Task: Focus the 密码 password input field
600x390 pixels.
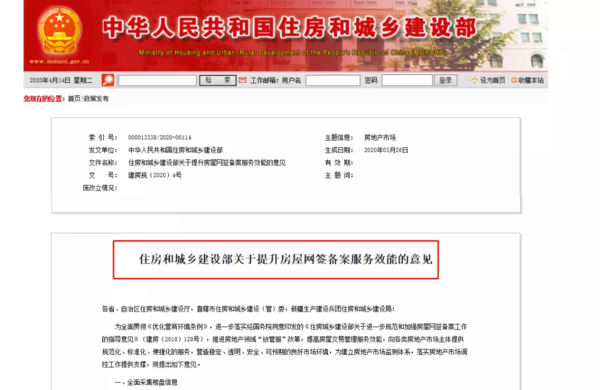Action: pyautogui.click(x=407, y=80)
